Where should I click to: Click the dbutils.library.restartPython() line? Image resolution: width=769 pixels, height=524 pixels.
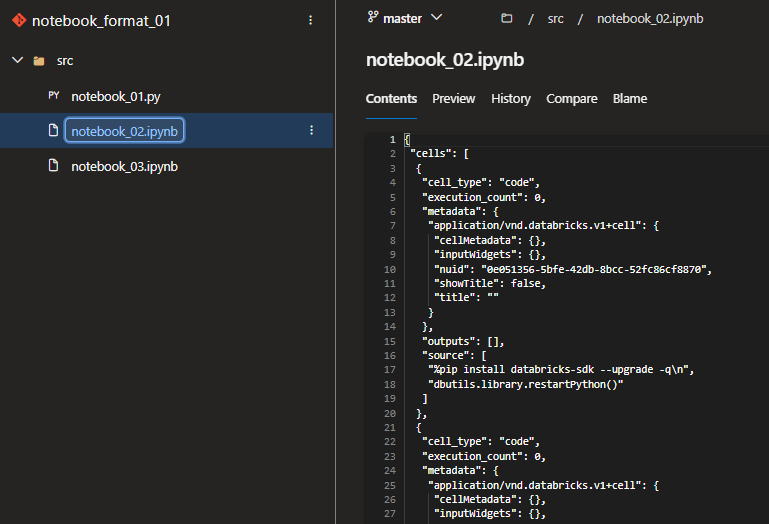[525, 384]
